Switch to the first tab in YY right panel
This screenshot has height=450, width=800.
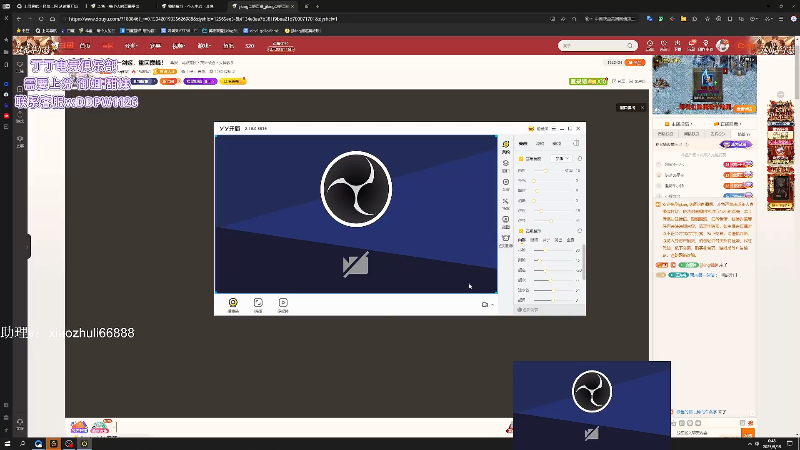pyautogui.click(x=523, y=143)
